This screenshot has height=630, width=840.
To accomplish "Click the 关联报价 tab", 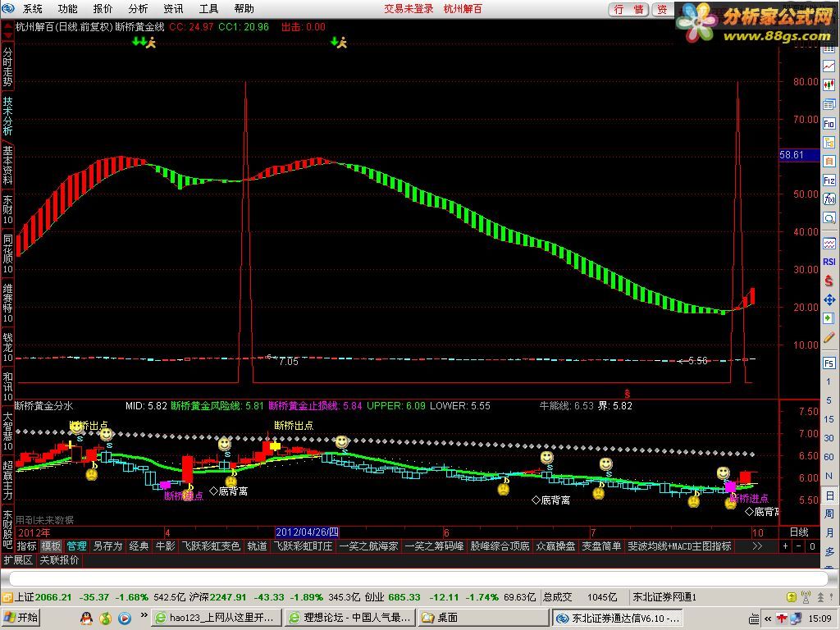I will (x=59, y=559).
